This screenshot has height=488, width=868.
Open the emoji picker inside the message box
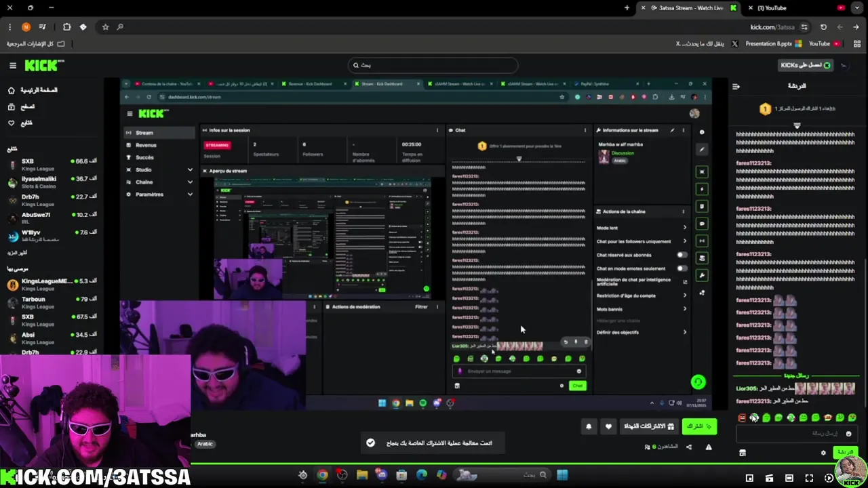[848, 434]
